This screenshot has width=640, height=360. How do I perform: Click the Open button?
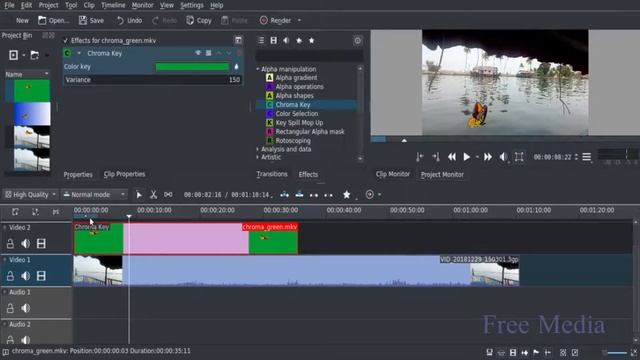coord(53,20)
